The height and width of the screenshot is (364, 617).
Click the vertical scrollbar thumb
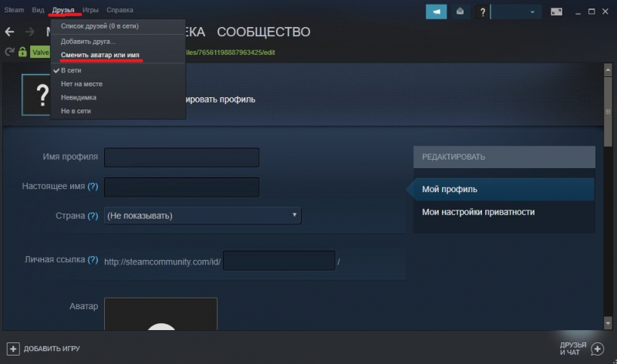tap(608, 111)
